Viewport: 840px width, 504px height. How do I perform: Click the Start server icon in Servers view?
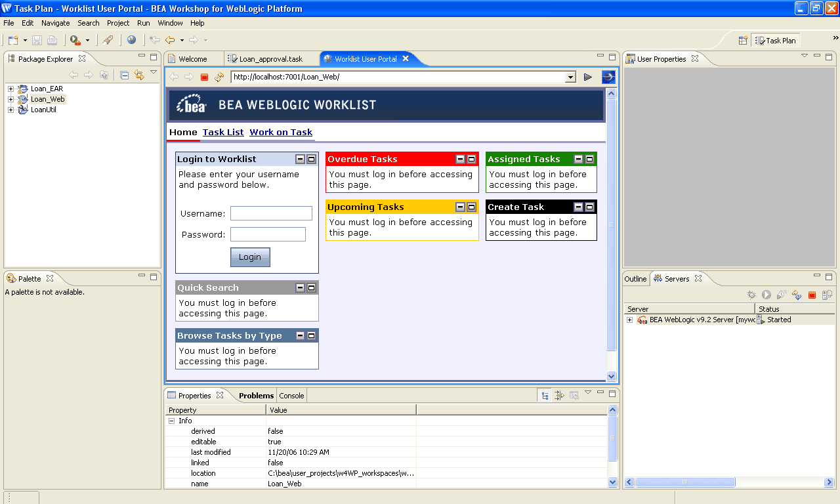click(x=766, y=295)
